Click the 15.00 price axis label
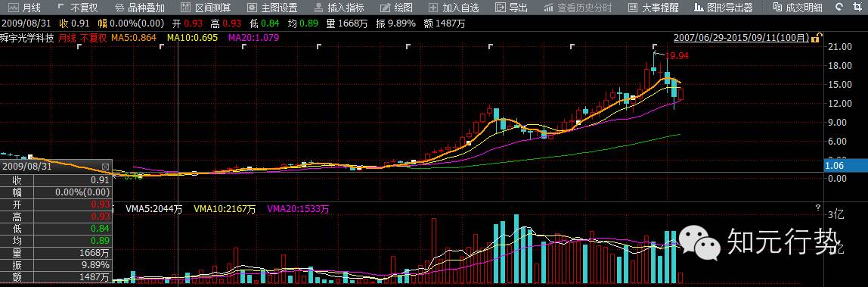This screenshot has width=868, height=287. (x=840, y=85)
